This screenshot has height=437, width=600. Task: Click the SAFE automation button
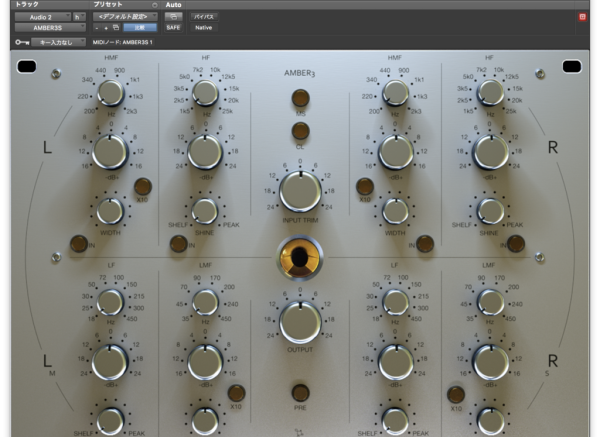point(173,28)
